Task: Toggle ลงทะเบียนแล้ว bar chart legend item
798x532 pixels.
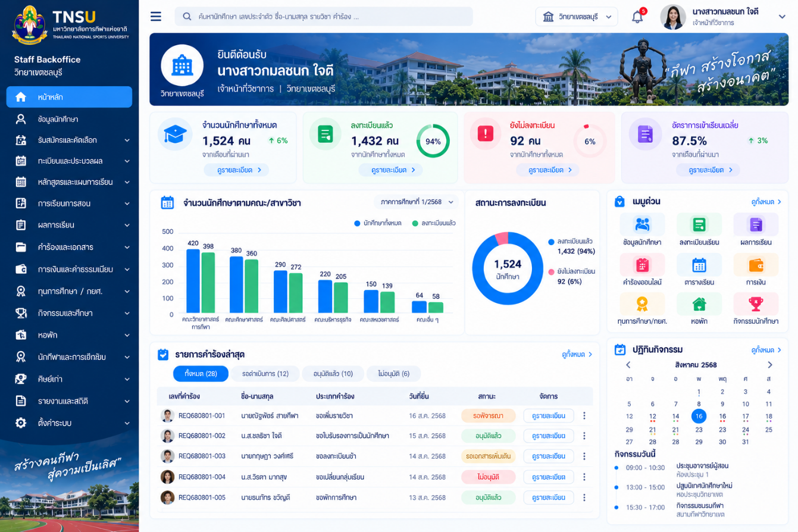Action: point(434,223)
